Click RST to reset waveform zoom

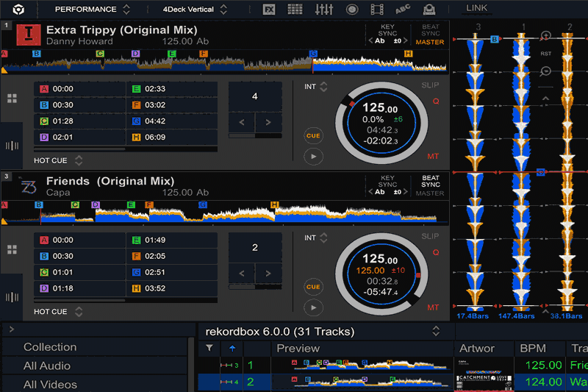(x=545, y=54)
